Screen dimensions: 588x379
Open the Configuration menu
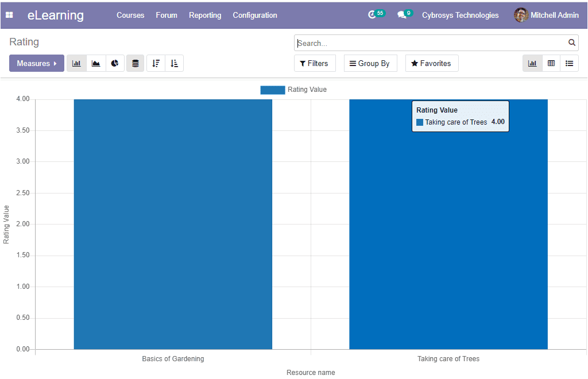click(x=255, y=16)
